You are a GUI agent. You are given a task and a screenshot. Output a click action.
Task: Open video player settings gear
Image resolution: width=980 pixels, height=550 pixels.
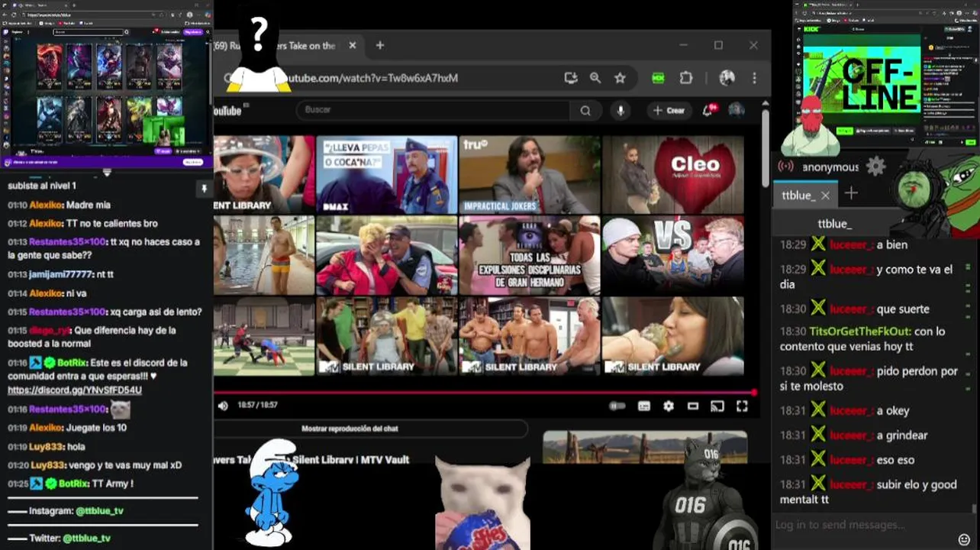coord(669,406)
